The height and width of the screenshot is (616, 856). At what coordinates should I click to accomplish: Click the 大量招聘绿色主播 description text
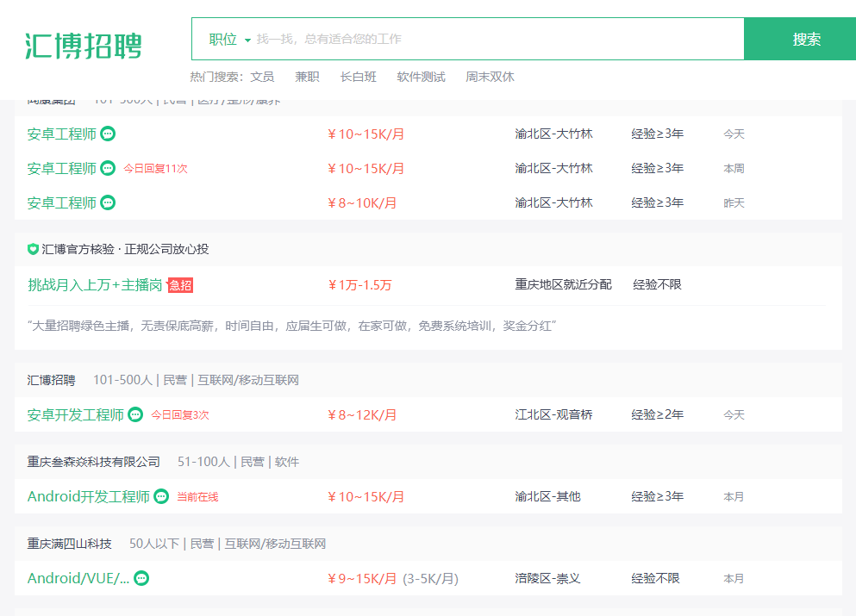pos(292,326)
